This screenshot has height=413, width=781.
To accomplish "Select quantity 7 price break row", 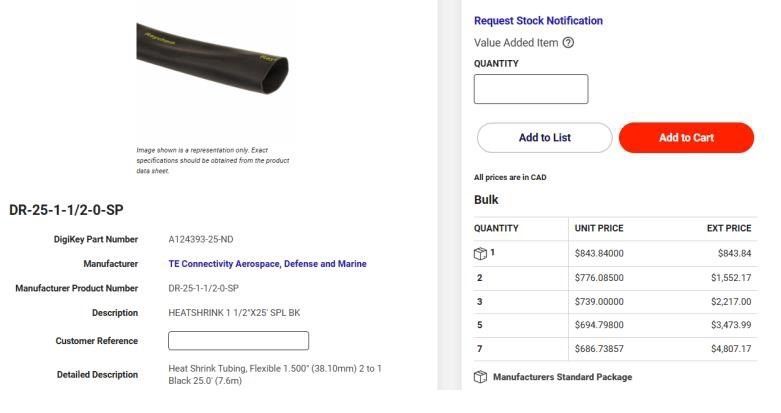I will point(613,350).
